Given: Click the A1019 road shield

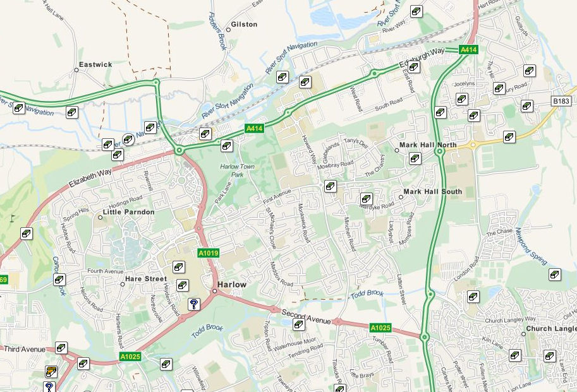Looking at the screenshot, I should tap(209, 253).
